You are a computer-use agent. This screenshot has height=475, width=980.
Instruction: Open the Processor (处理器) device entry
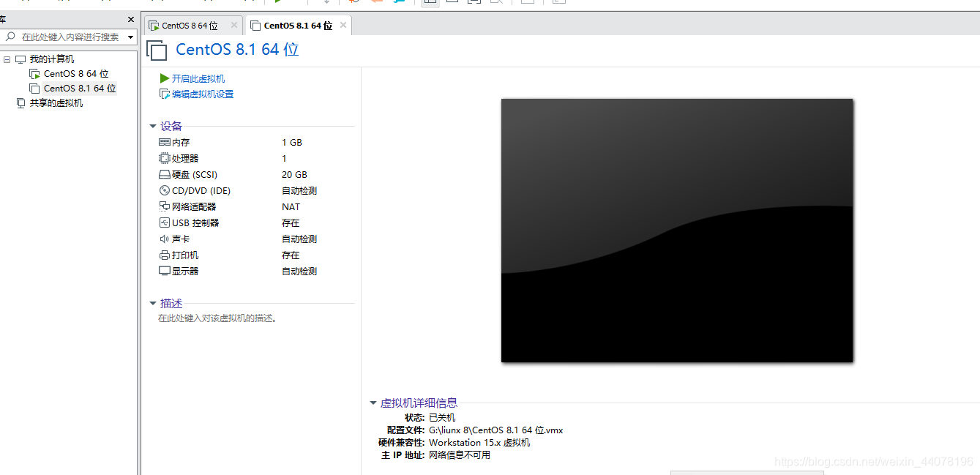pos(179,159)
